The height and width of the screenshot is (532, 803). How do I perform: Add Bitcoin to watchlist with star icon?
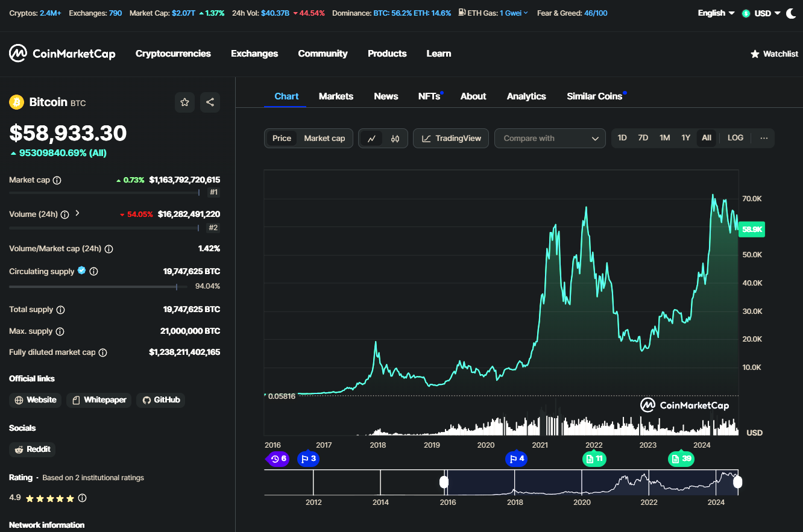[185, 102]
